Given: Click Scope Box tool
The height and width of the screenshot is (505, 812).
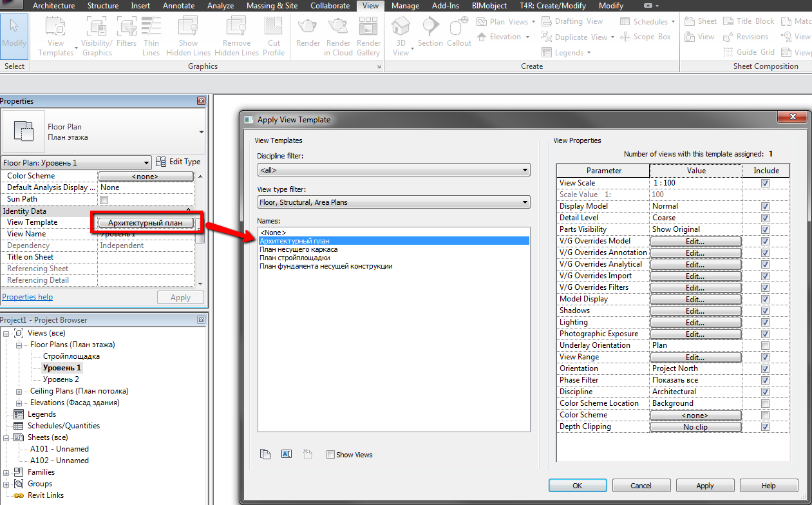Looking at the screenshot, I should pos(645,37).
